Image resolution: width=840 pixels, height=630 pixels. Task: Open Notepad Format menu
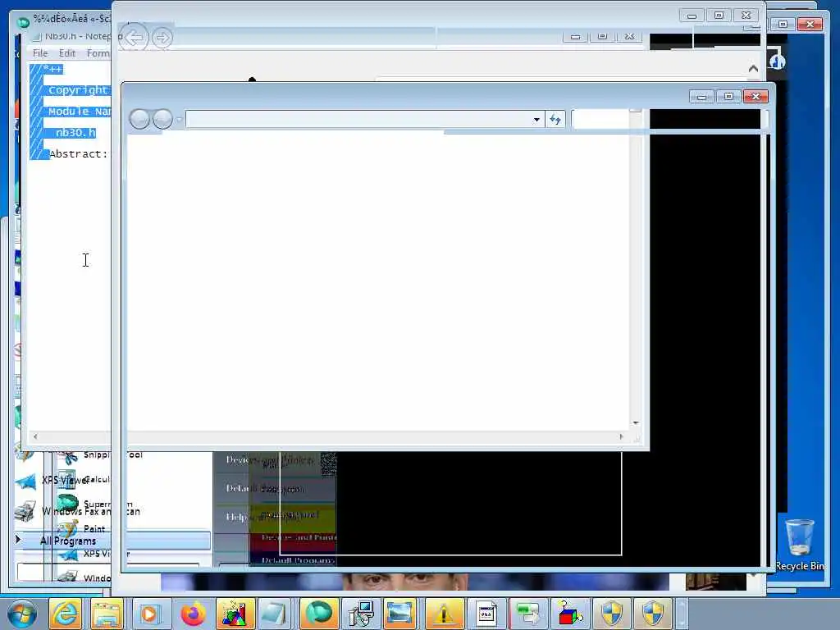(x=98, y=53)
